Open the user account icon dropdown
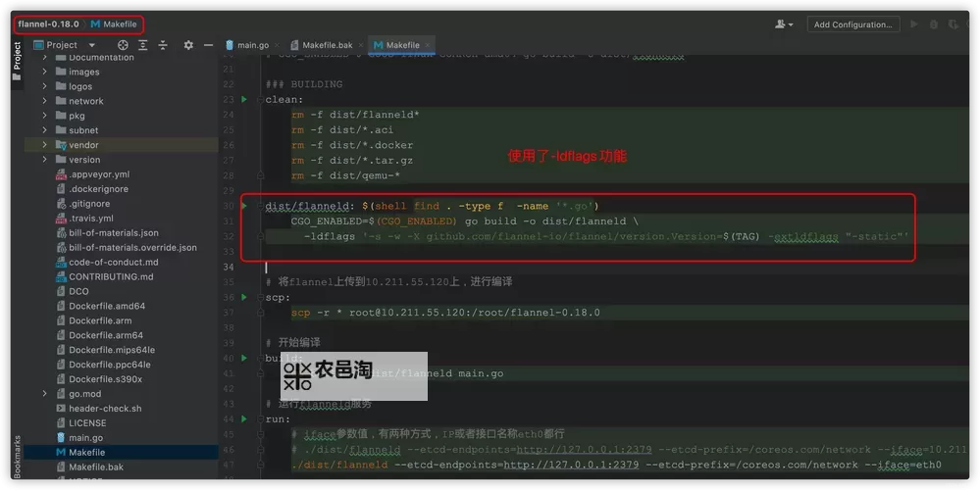This screenshot has height=490, width=980. tap(784, 24)
